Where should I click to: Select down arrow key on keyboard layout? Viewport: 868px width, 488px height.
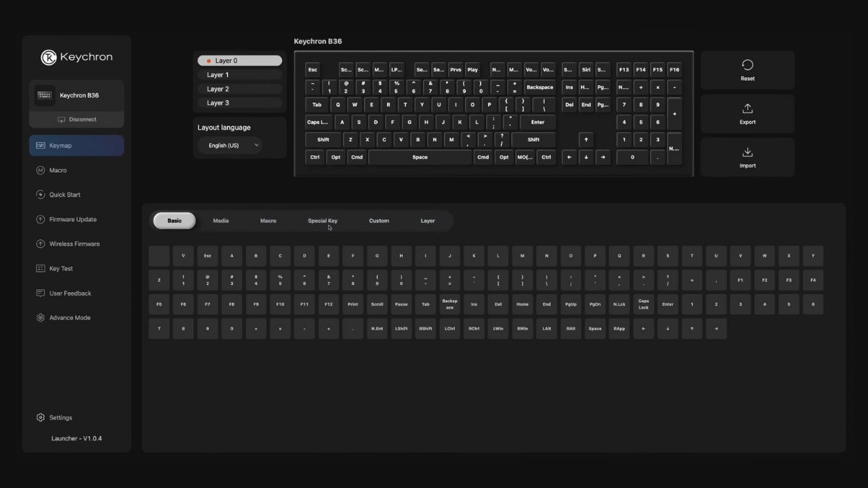[586, 157]
